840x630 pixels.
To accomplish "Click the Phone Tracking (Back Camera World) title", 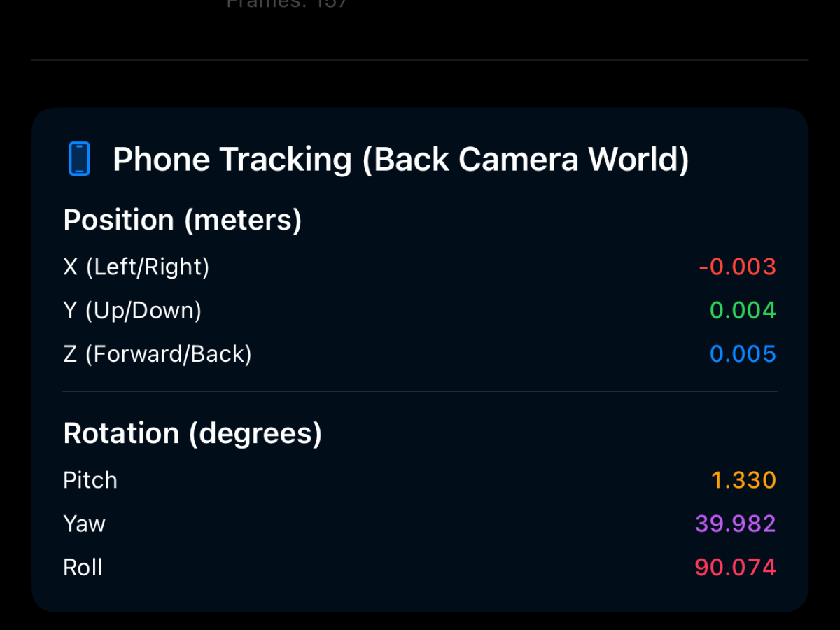I will point(400,160).
